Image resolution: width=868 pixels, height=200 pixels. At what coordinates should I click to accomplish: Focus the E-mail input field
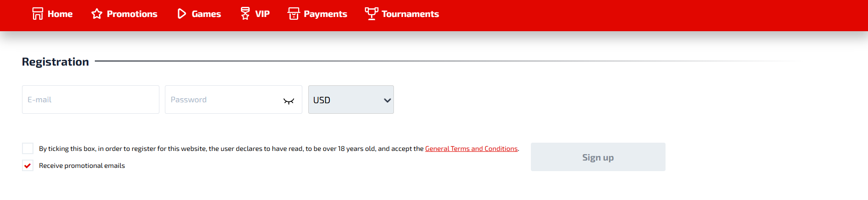(91, 100)
